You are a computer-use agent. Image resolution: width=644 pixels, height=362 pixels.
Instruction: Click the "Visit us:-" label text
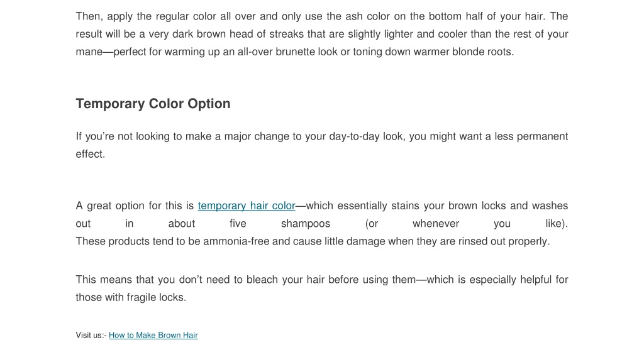(91, 336)
